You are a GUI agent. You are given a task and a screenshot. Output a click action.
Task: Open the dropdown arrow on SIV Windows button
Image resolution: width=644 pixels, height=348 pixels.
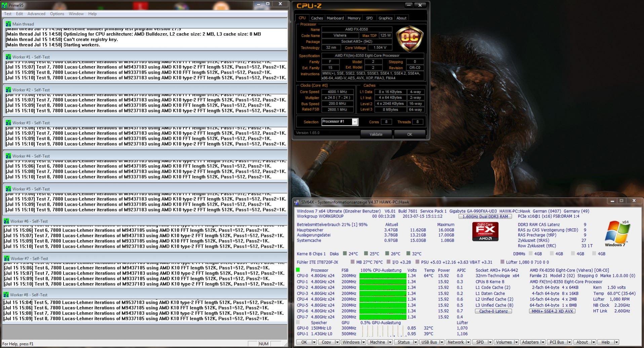click(363, 342)
